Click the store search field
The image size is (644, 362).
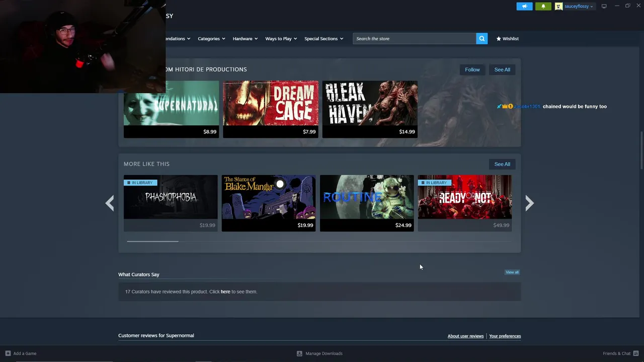[x=414, y=39]
